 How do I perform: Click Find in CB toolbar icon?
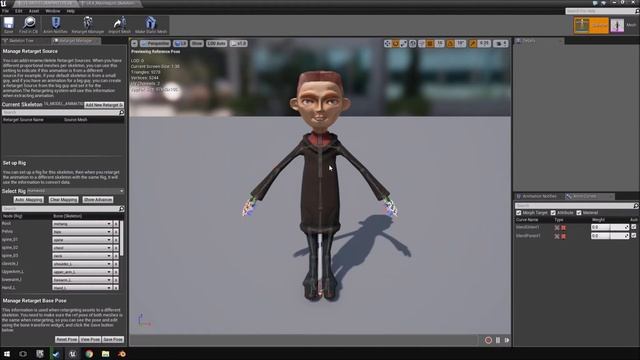29,25
